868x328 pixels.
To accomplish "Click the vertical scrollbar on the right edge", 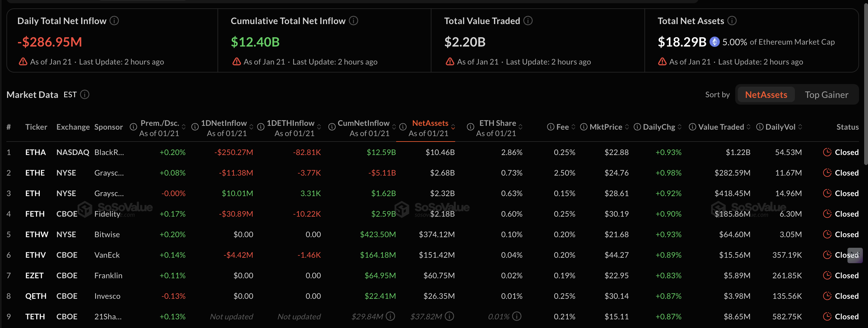I will (865, 84).
